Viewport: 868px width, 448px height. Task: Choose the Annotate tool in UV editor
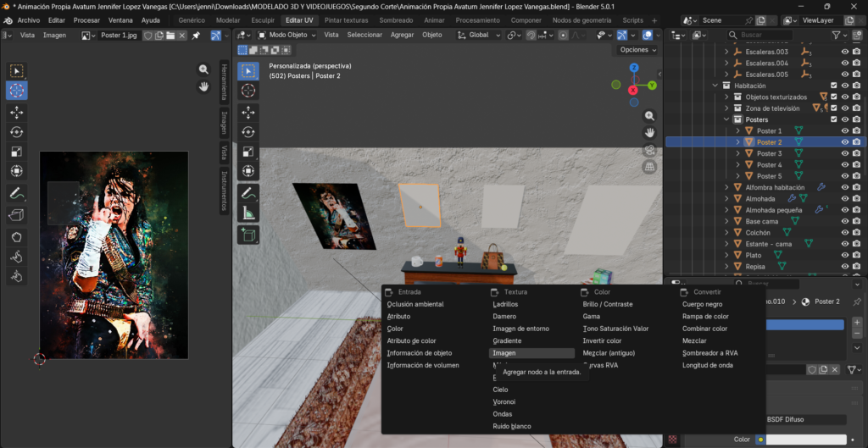coord(17,194)
